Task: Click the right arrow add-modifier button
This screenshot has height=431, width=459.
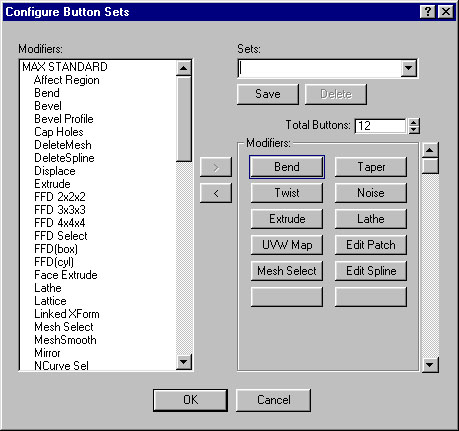Action: (216, 167)
